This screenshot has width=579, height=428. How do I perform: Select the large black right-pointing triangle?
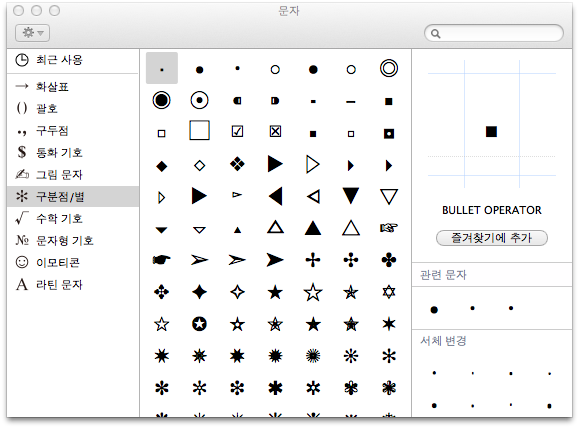click(275, 164)
